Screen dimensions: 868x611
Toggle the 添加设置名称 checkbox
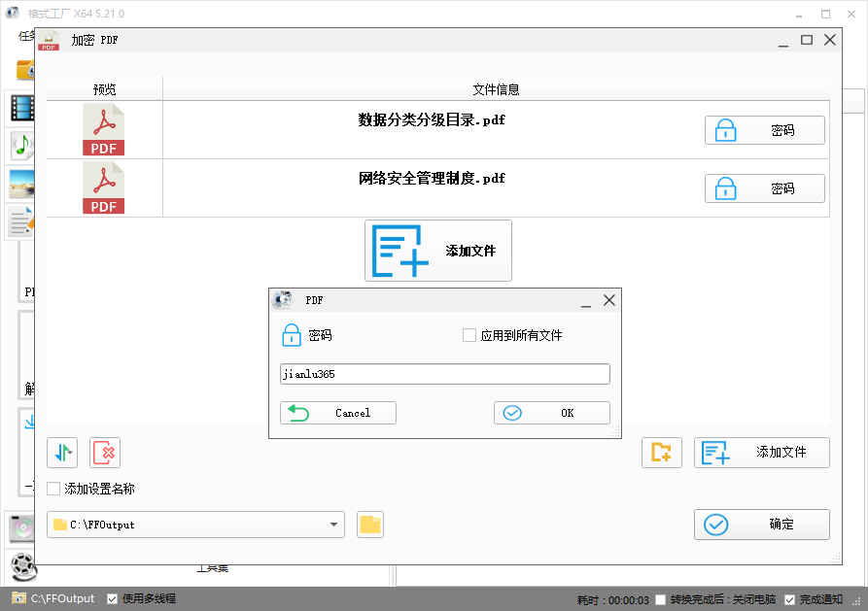click(x=53, y=489)
